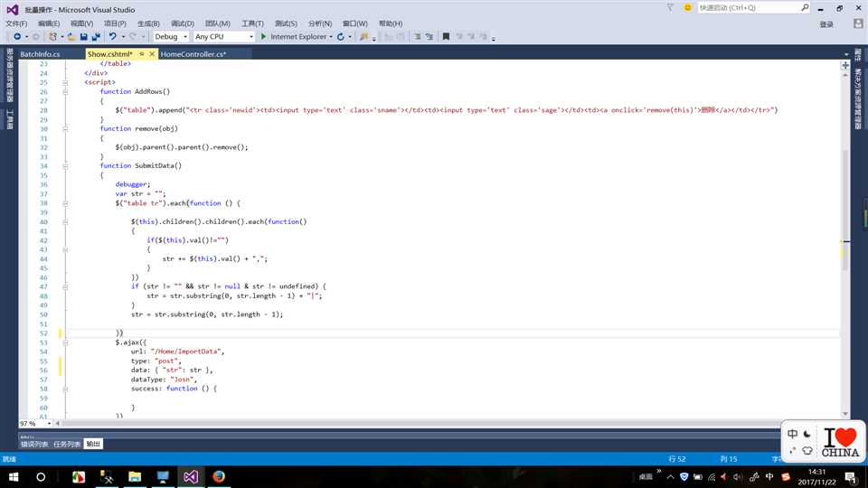
Task: Collapse the script block outline at line 25
Action: pos(65,82)
